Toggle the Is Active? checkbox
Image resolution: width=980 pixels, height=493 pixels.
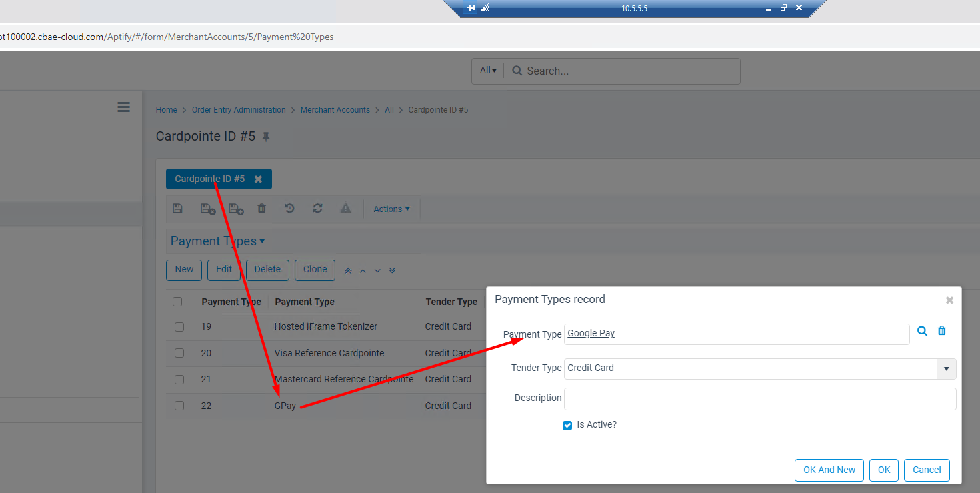coord(567,426)
